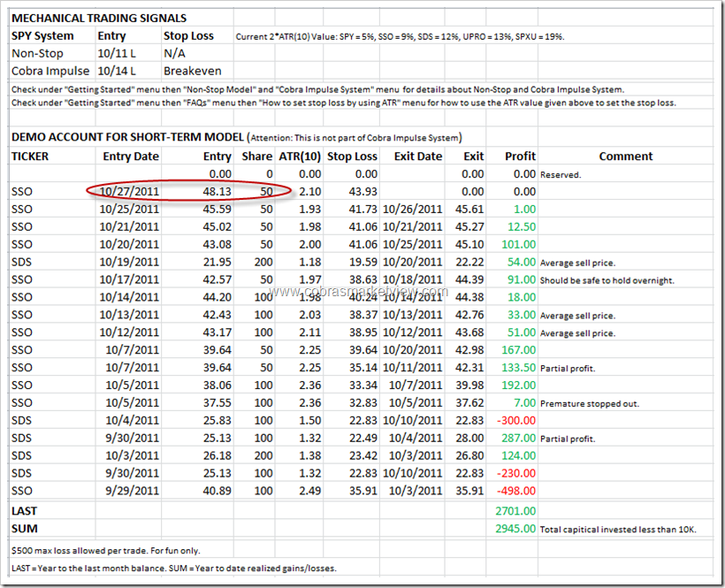Image resolution: width=725 pixels, height=588 pixels.
Task: Click the FAQs ATR stop loss instruction line
Action: point(344,103)
